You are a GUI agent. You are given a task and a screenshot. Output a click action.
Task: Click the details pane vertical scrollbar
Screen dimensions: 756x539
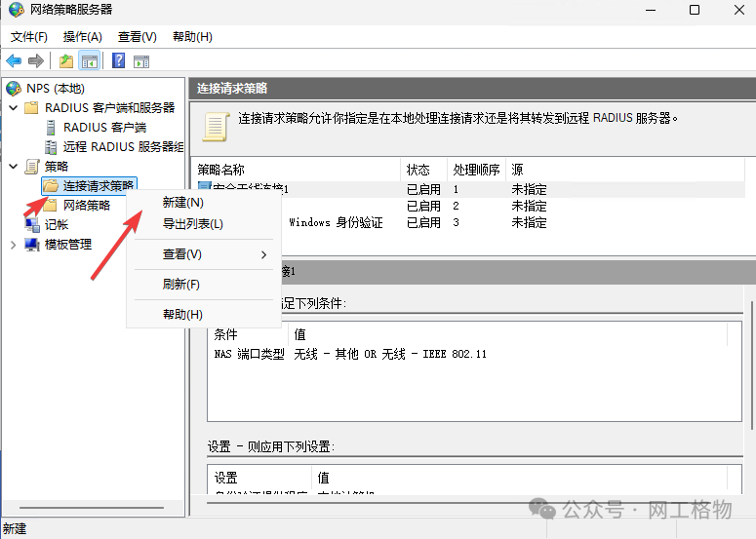pos(752,366)
